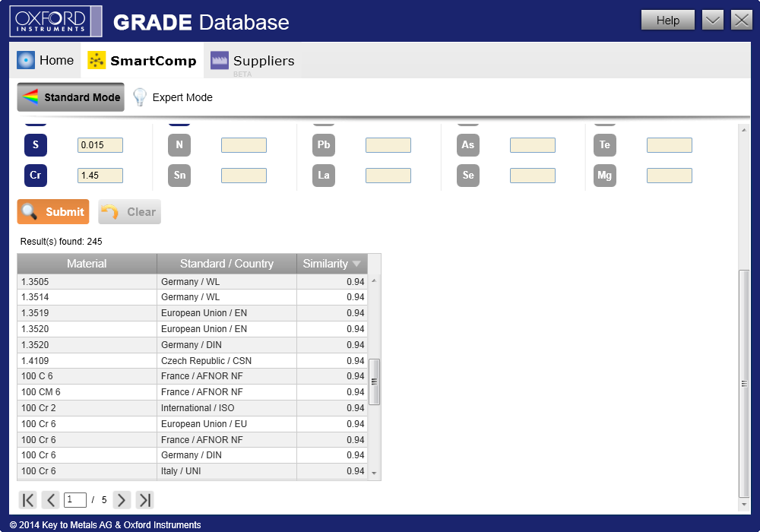760x532 pixels.
Task: Jump to last results page
Action: pyautogui.click(x=144, y=500)
